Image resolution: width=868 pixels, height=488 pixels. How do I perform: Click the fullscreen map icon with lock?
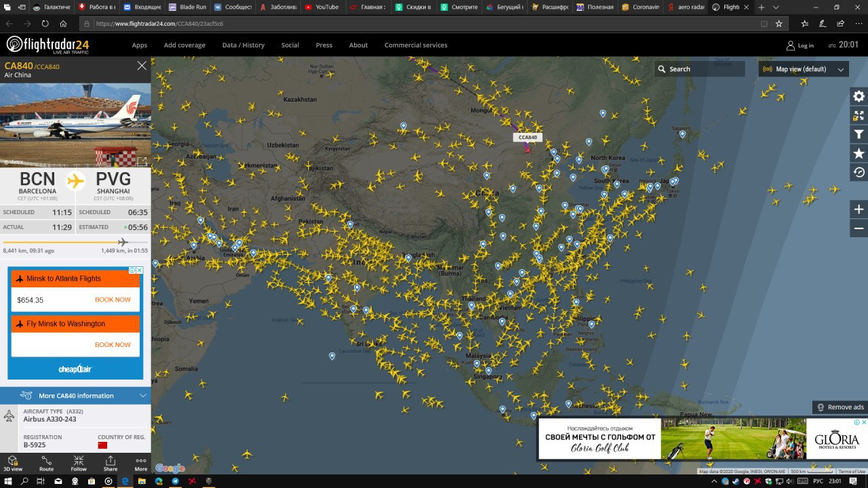coord(859,115)
